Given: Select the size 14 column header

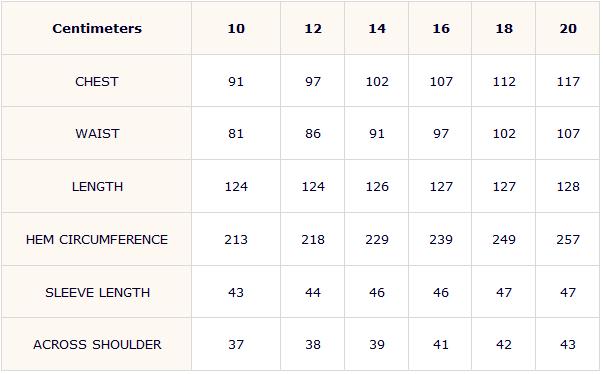Looking at the screenshot, I should pyautogui.click(x=377, y=28).
